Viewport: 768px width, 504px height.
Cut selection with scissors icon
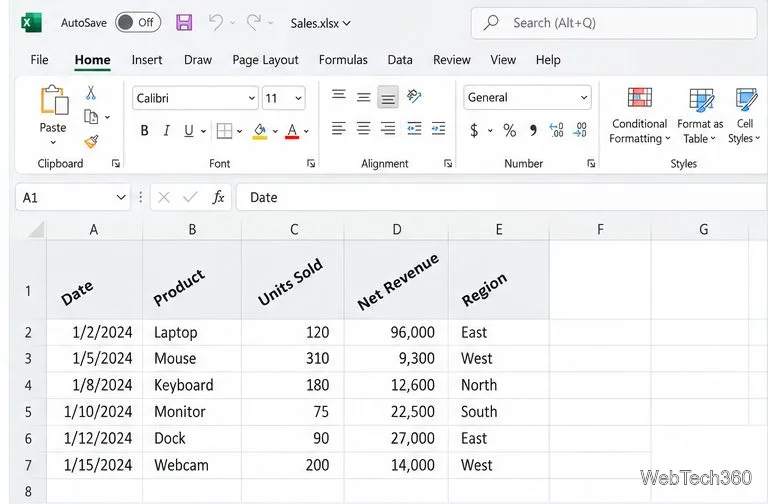tap(91, 93)
